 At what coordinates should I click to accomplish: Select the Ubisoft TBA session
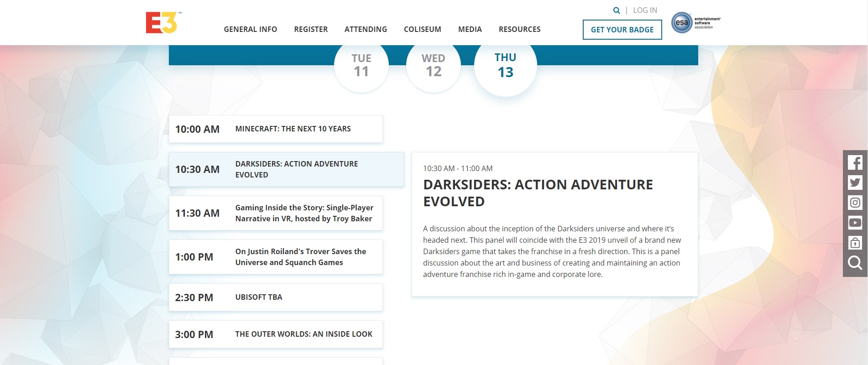[276, 297]
